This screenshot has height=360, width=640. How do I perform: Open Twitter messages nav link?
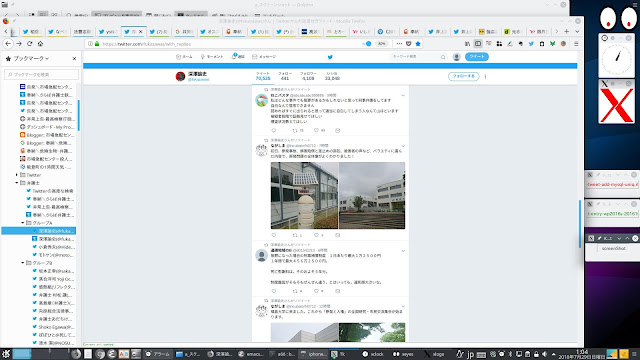click(x=264, y=57)
